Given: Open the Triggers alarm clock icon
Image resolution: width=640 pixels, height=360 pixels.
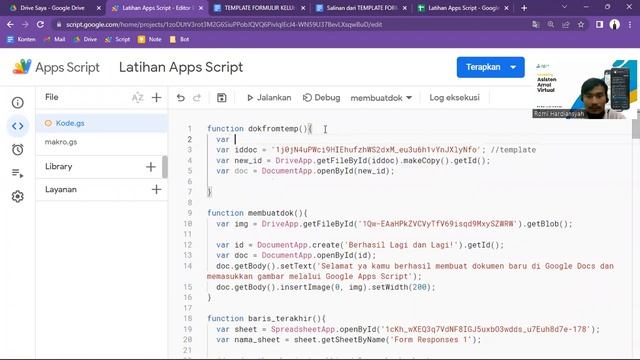Looking at the screenshot, I should click(18, 149).
